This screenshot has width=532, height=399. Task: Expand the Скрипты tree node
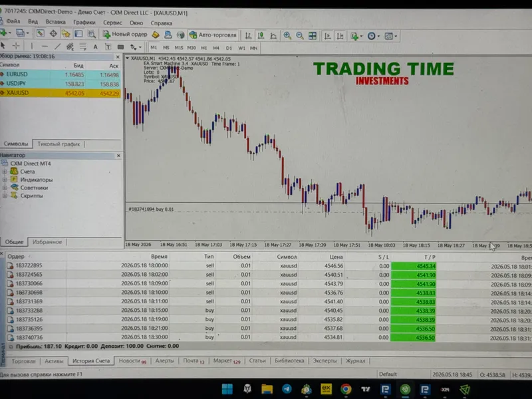pyautogui.click(x=5, y=196)
